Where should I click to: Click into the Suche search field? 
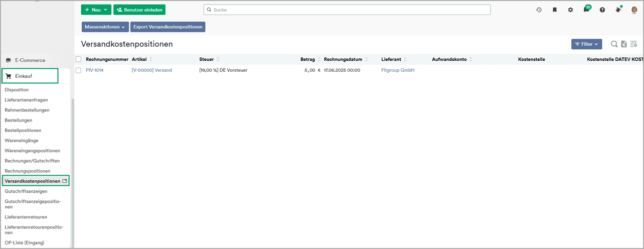(347, 10)
